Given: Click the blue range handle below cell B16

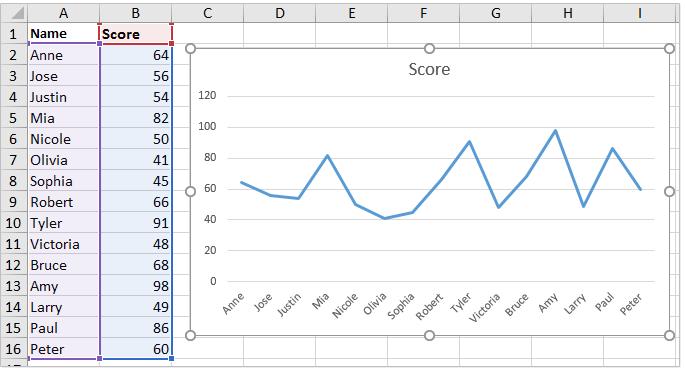Looking at the screenshot, I should [x=171, y=359].
